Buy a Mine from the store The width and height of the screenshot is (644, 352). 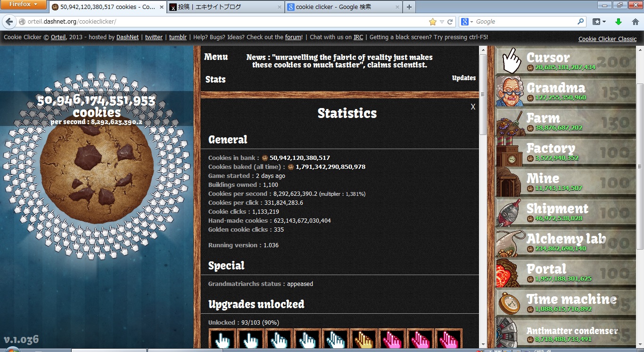(566, 182)
